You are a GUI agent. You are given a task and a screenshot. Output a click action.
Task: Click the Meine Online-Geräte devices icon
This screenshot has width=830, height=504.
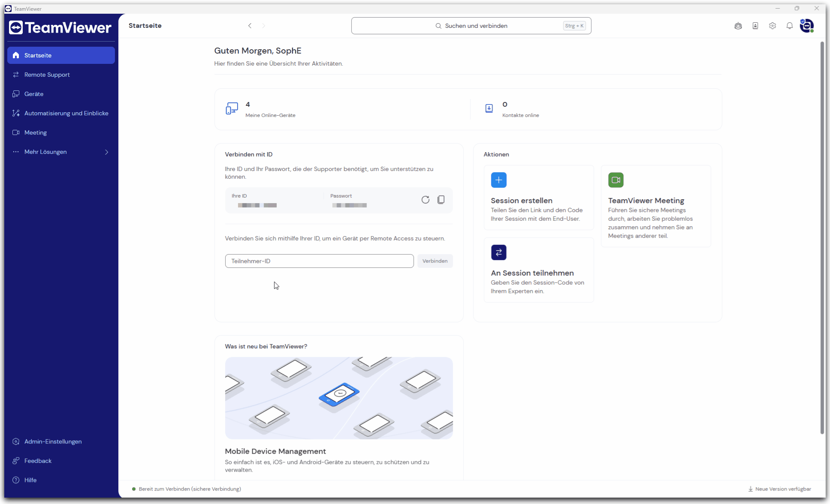pos(232,109)
